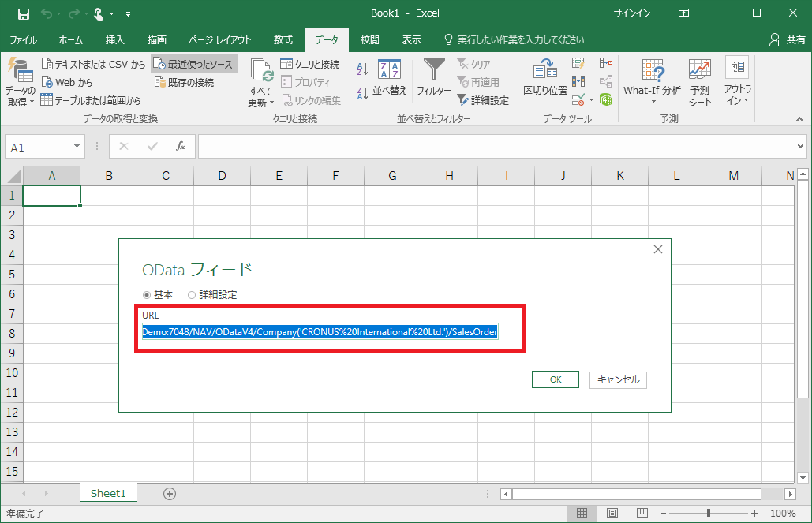Click the touch/mouse mode icon in the title bar

(99, 13)
